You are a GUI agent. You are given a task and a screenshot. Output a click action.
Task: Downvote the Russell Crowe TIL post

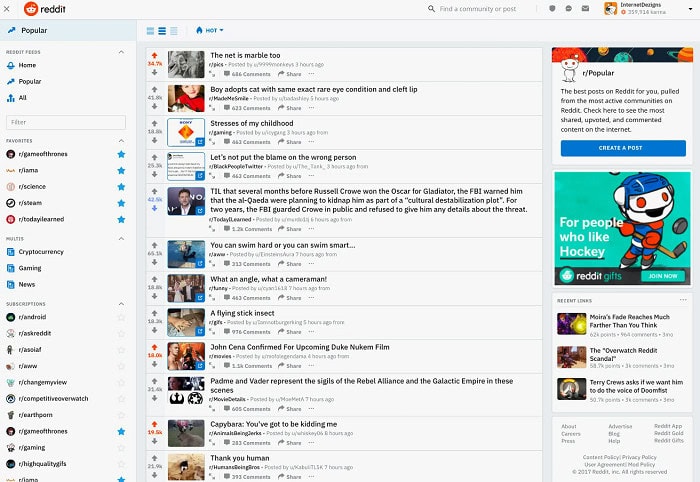(154, 208)
